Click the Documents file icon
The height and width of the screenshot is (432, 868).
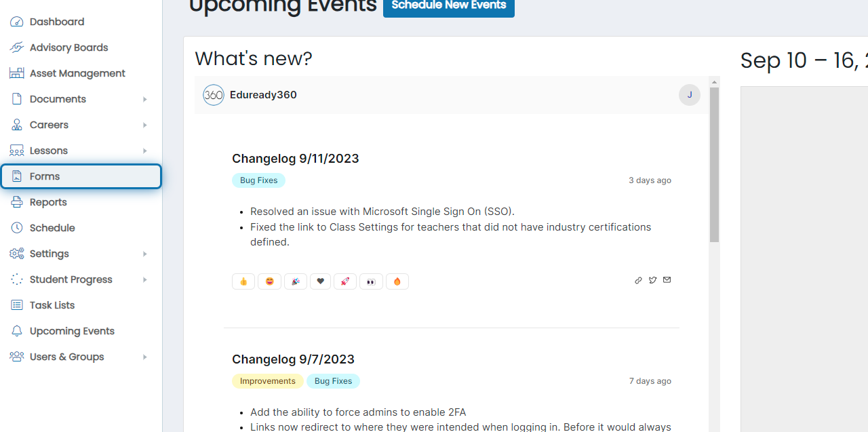click(x=17, y=99)
